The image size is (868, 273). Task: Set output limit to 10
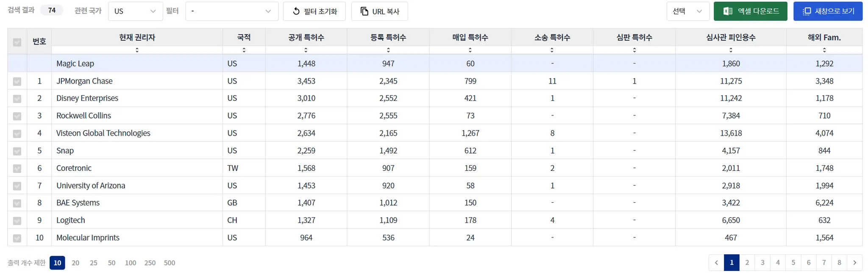[x=57, y=263]
